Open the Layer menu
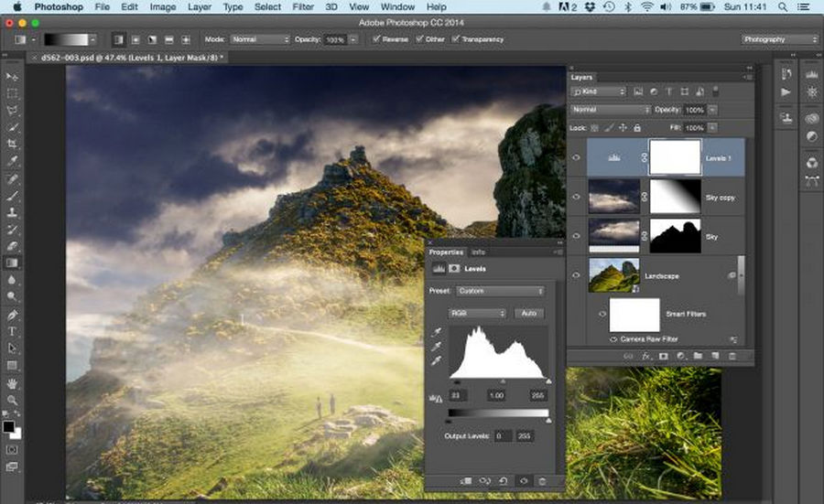 point(200,6)
